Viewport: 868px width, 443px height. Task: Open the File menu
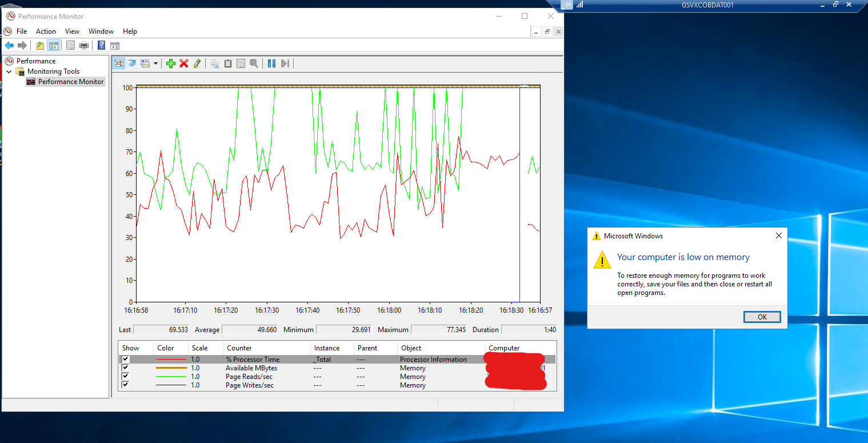[22, 31]
